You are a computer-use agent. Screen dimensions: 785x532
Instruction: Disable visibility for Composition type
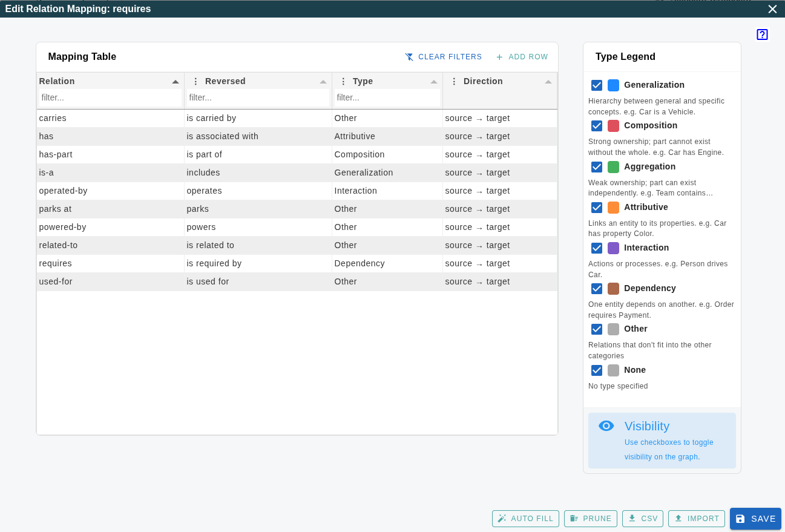[x=597, y=126]
